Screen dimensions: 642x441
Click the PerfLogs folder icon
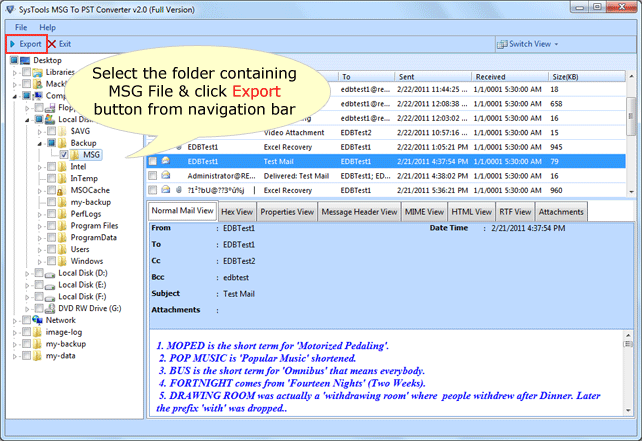coord(62,214)
